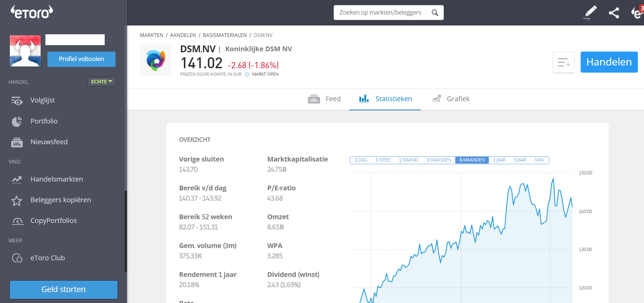Click the Volglijst eye icon
The height and width of the screenshot is (303, 644).
coord(17,100)
